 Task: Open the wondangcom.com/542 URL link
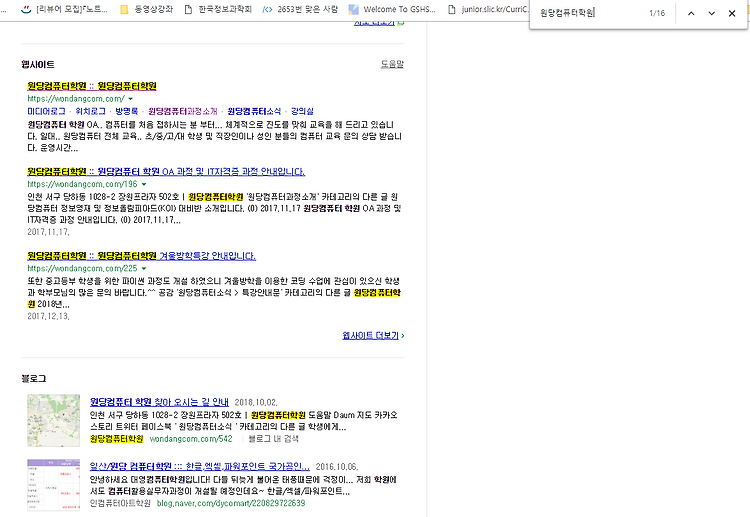pyautogui.click(x=191, y=439)
